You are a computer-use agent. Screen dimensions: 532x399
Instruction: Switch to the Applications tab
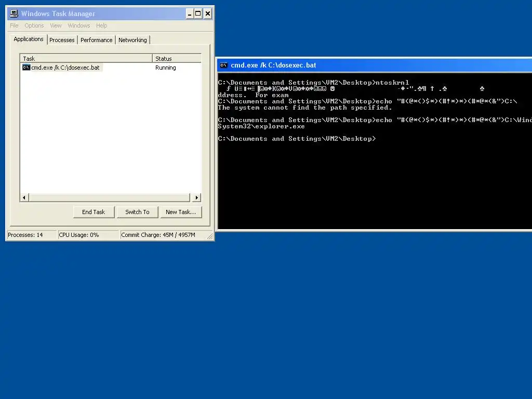pyautogui.click(x=29, y=39)
